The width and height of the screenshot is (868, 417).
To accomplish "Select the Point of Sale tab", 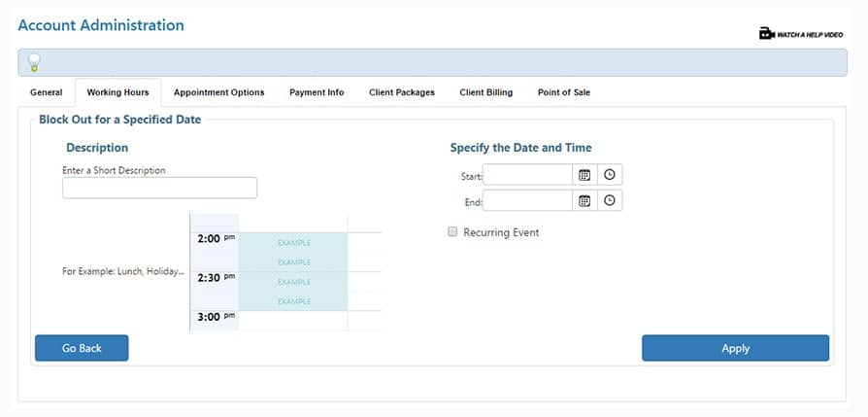I will click(x=563, y=92).
